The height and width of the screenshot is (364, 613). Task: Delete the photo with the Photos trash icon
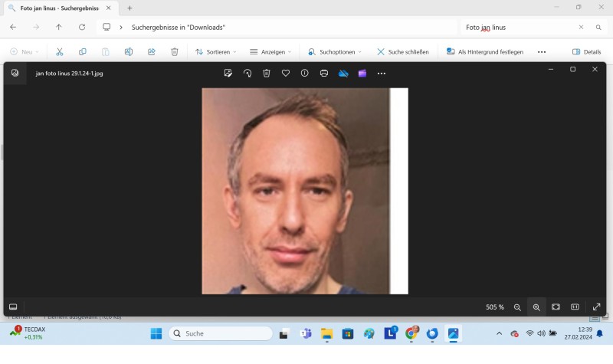[267, 73]
